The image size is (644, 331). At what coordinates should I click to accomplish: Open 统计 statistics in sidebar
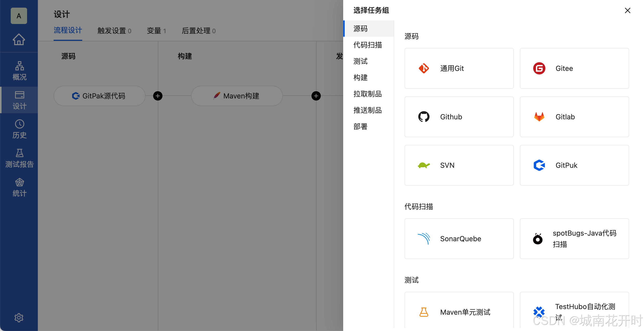[x=19, y=187]
